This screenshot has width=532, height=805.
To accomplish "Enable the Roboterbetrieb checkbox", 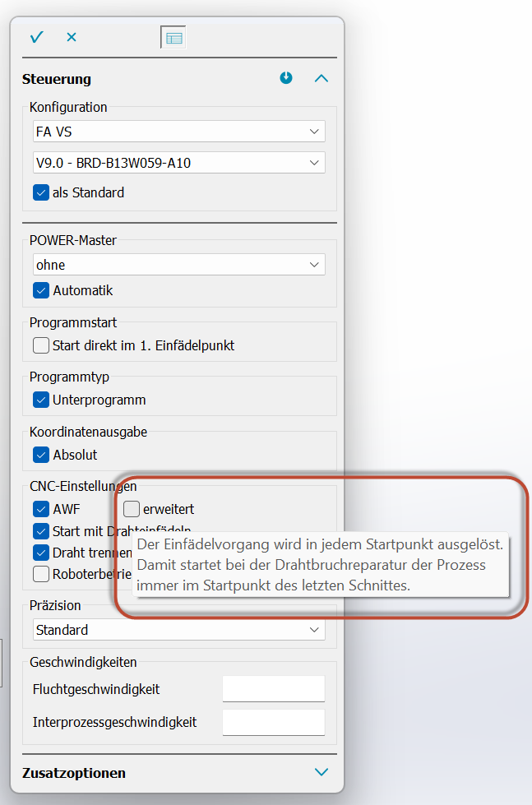I will [41, 573].
